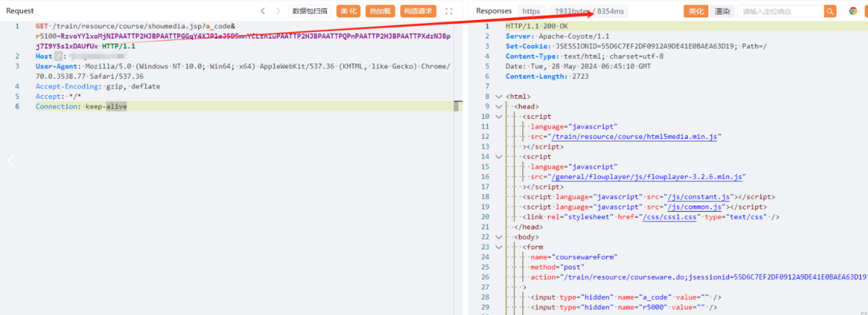Image resolution: width=868 pixels, height=315 pixels.
Task: Click the Request panel title
Action: tap(20, 11)
